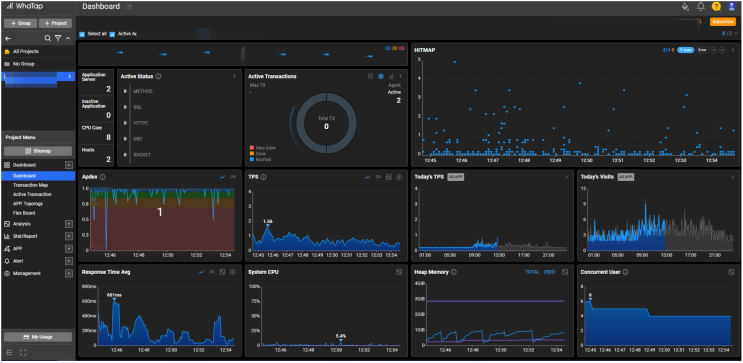Show Concurrent User info icon
Image resolution: width=743 pixels, height=363 pixels.
click(625, 272)
